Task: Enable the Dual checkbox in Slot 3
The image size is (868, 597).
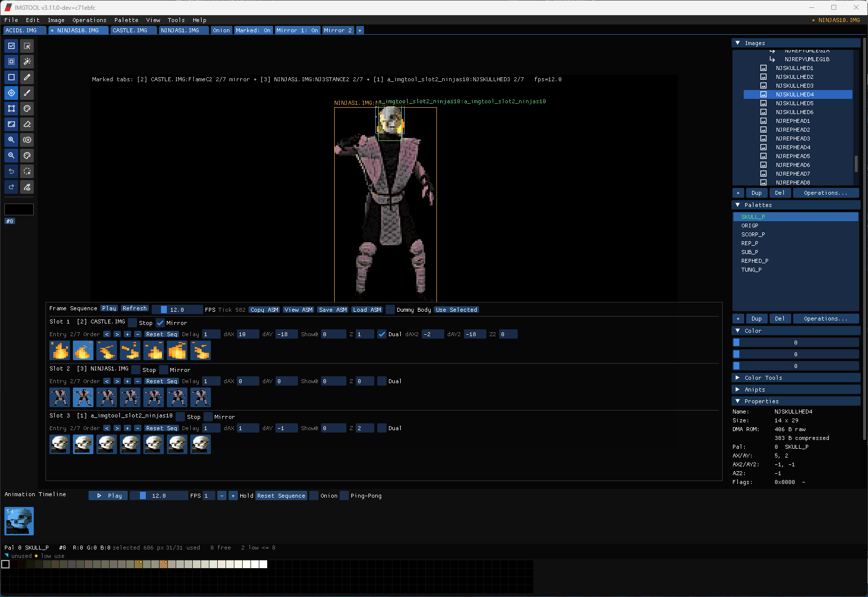Action: click(382, 428)
